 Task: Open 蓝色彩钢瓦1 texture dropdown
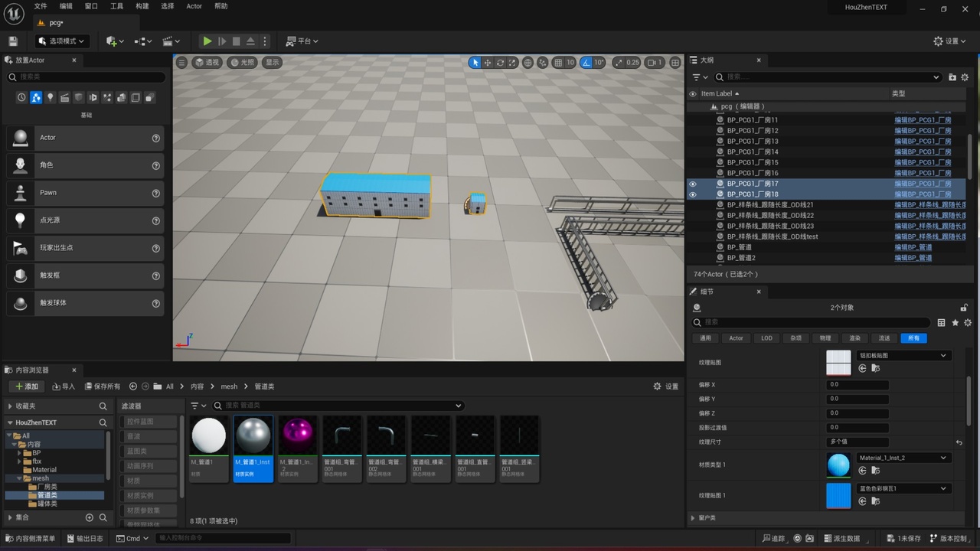coord(903,488)
